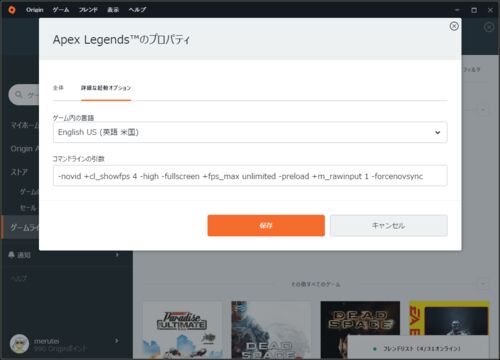
Task: Click the キャンセル button
Action: coord(389,226)
